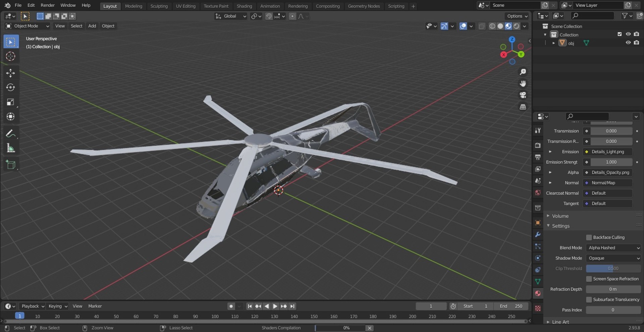Click the Pan view hand icon
The width and height of the screenshot is (644, 332).
tap(523, 83)
